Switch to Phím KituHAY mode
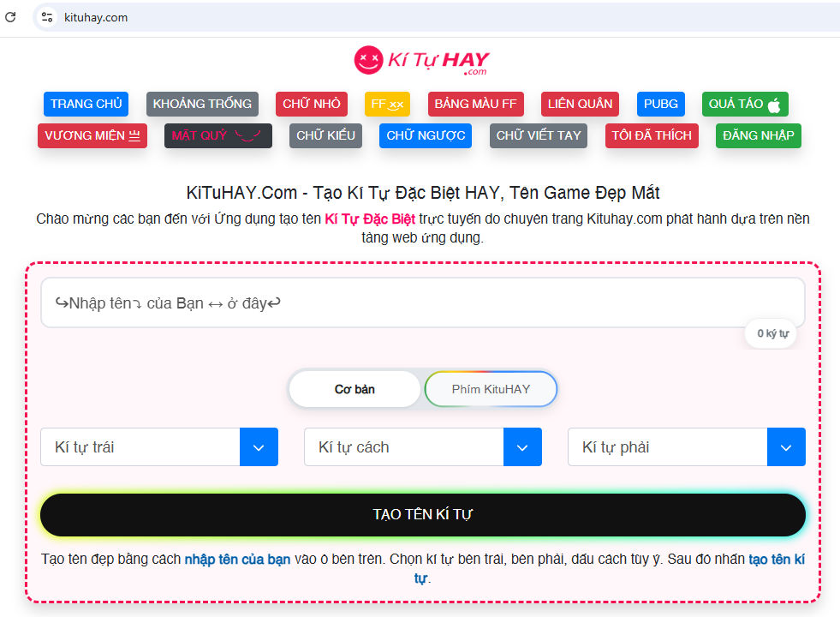This screenshot has width=840, height=617. click(491, 389)
